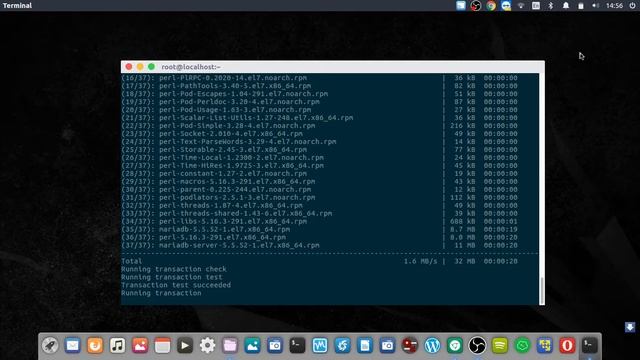Open OBS Studio from the dock
The image size is (640, 360).
pyautogui.click(x=477, y=346)
